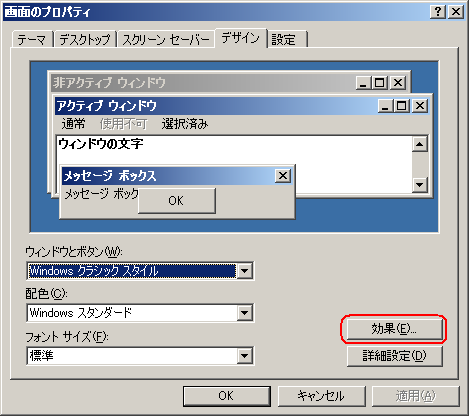The image size is (469, 416).
Task: Click the preview message box OK button
Action: pyautogui.click(x=177, y=201)
